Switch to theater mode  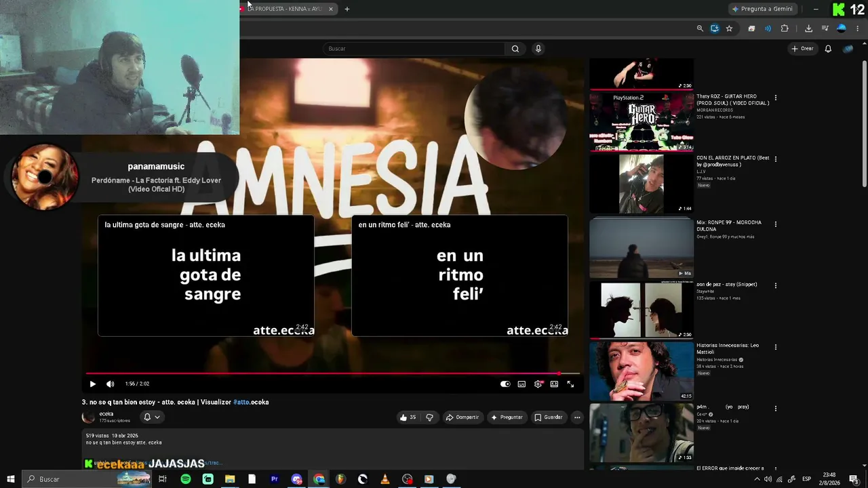click(554, 384)
